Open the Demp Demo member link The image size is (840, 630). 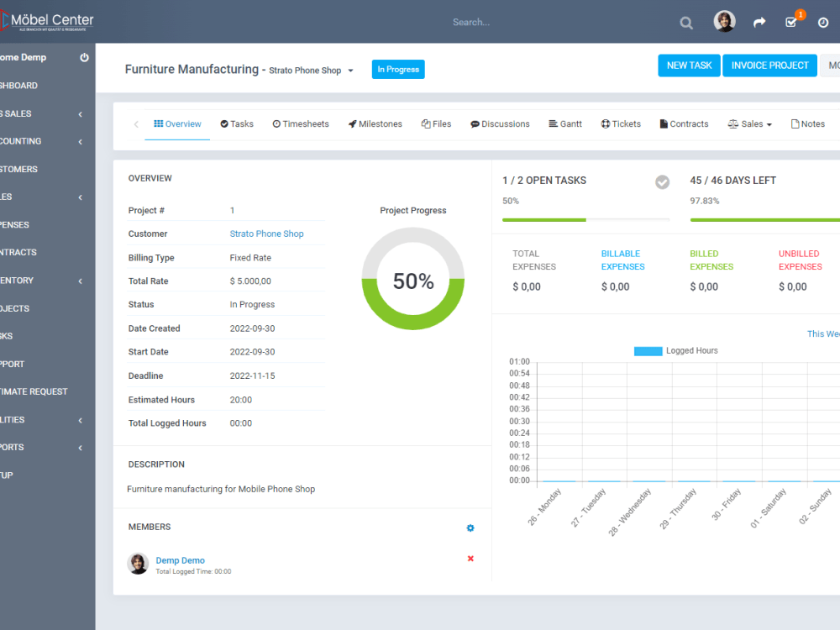point(180,560)
